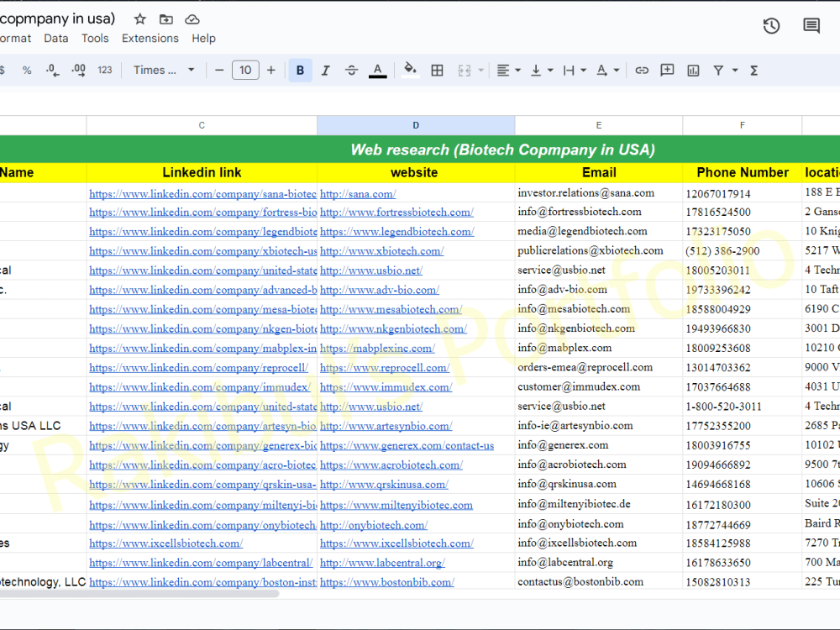Viewport: 840px width, 630px height.
Task: Select the info@miltenyibiotec.de cell
Action: point(599,504)
